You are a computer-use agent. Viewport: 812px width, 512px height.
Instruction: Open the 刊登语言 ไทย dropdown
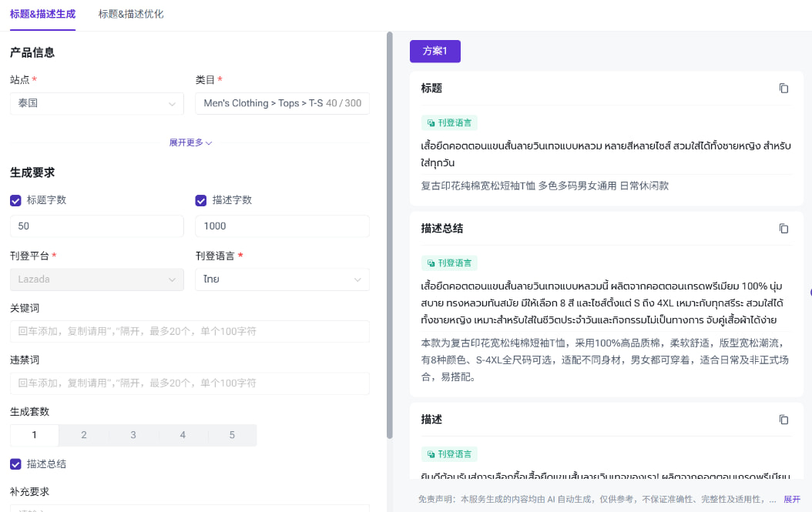click(x=282, y=279)
